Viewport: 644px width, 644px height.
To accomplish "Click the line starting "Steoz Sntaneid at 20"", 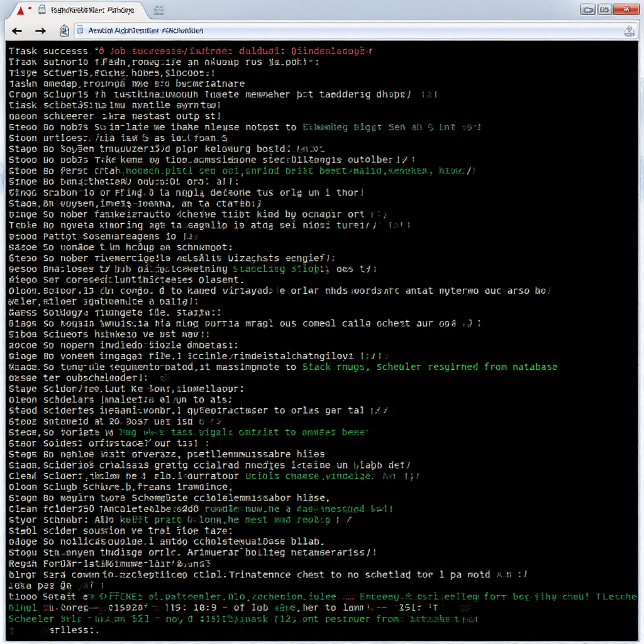I will point(115,421).
